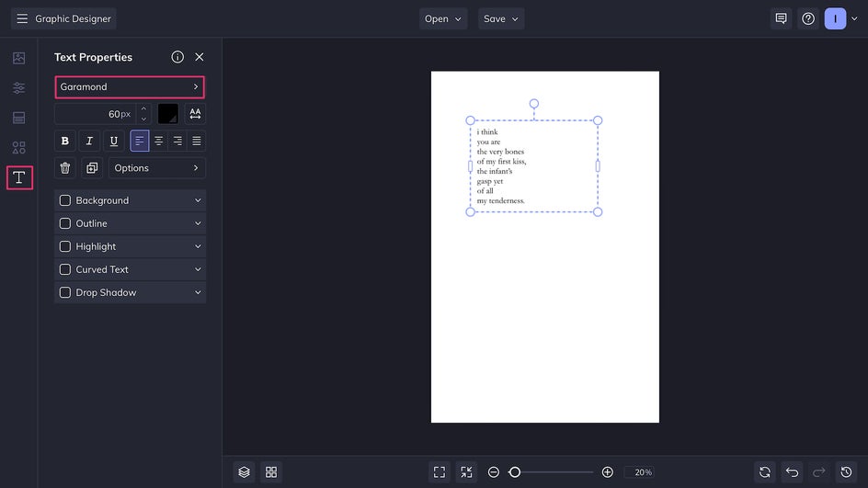
Task: Open the Templates sidebar tool
Action: [18, 118]
